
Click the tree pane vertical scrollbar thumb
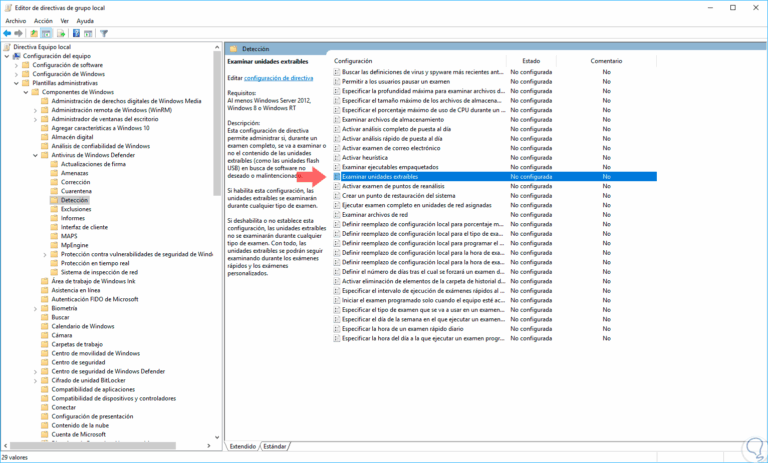[217, 122]
